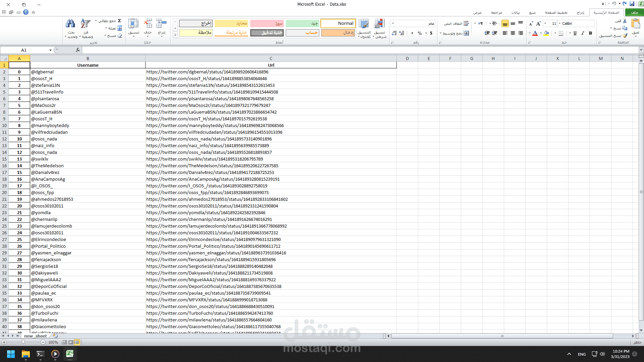The height and width of the screenshot is (362, 644).
Task: Open the green File tab
Action: [634, 12]
